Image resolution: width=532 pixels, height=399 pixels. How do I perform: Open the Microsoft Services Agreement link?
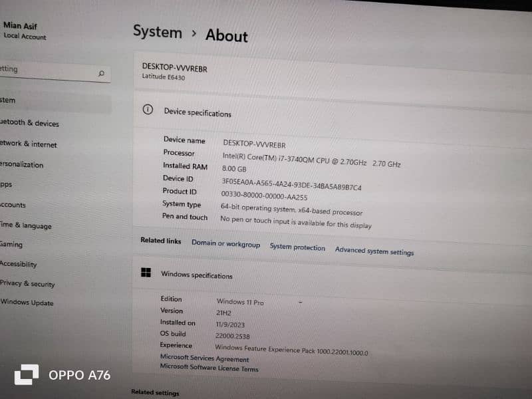tap(204, 358)
